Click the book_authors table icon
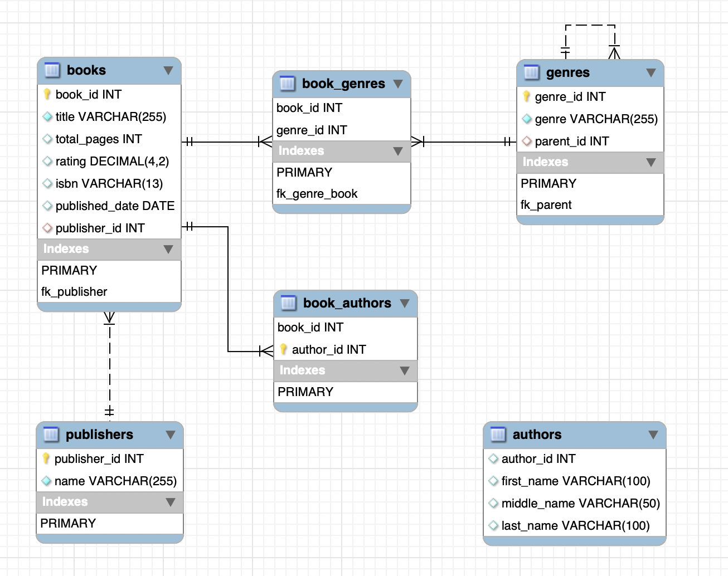728x576 pixels. 288,303
